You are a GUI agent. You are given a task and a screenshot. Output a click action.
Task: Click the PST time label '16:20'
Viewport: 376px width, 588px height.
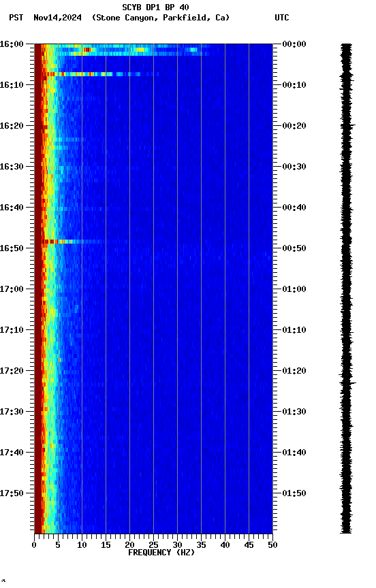tap(12, 126)
